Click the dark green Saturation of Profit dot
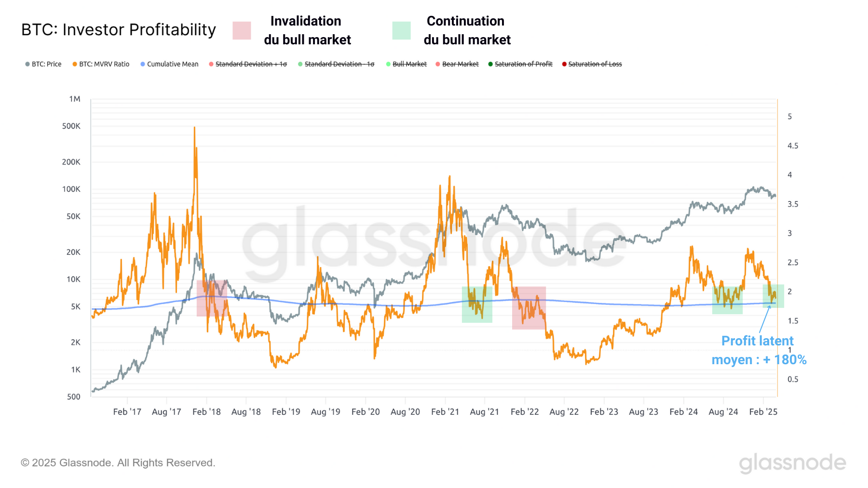The width and height of the screenshot is (868, 488). pos(490,64)
